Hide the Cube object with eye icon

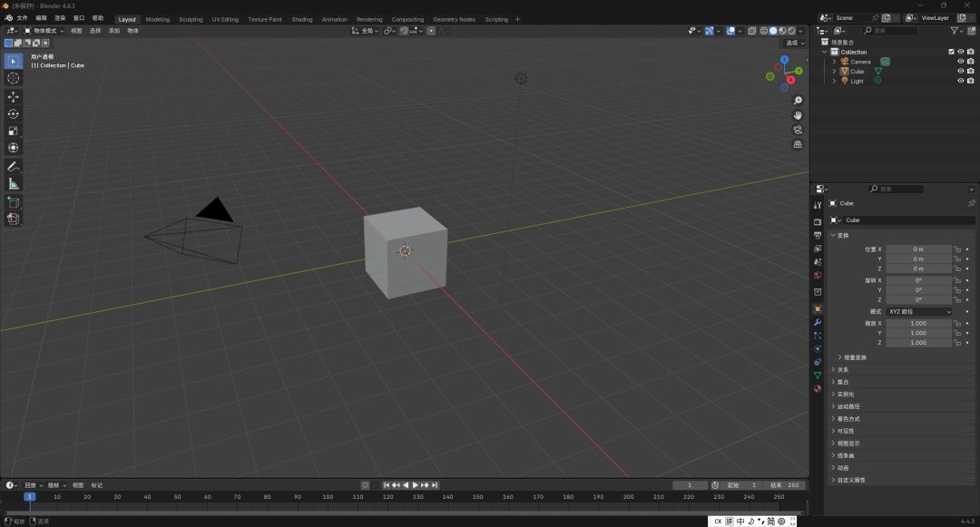pos(960,71)
